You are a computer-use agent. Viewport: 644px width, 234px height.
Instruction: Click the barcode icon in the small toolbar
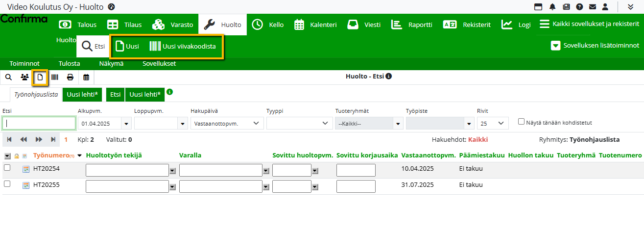[55, 77]
